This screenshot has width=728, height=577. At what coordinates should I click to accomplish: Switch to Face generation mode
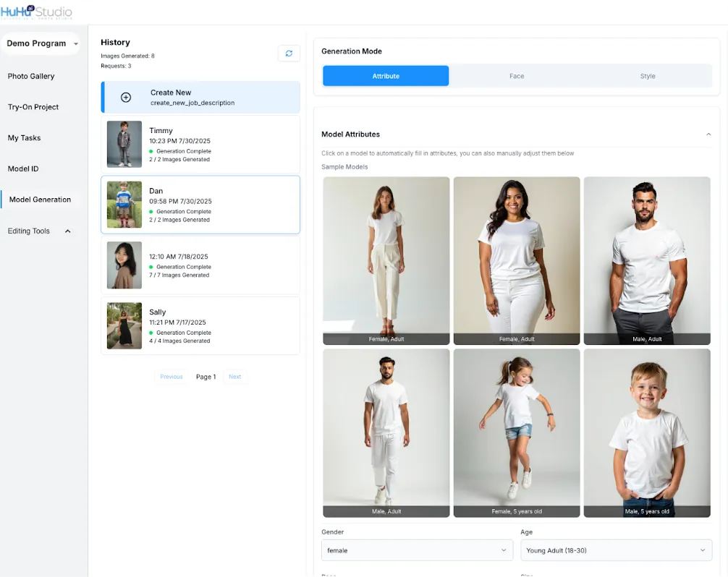pos(516,76)
